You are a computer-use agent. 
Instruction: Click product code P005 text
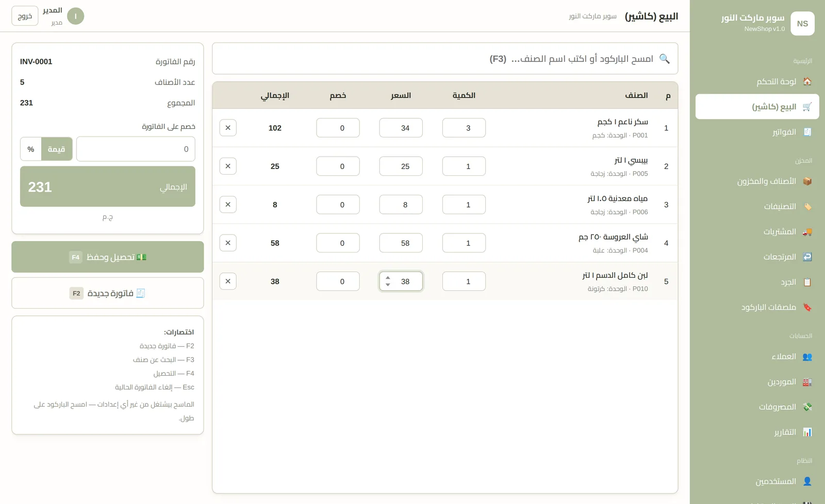click(640, 174)
